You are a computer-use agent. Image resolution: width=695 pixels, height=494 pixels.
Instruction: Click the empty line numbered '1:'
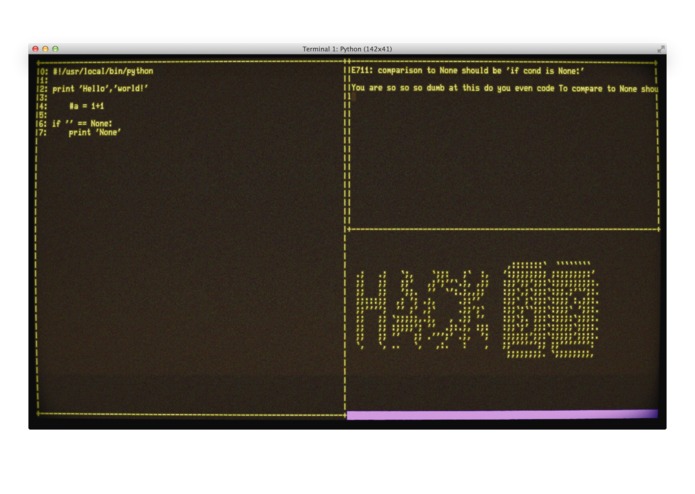click(42, 80)
